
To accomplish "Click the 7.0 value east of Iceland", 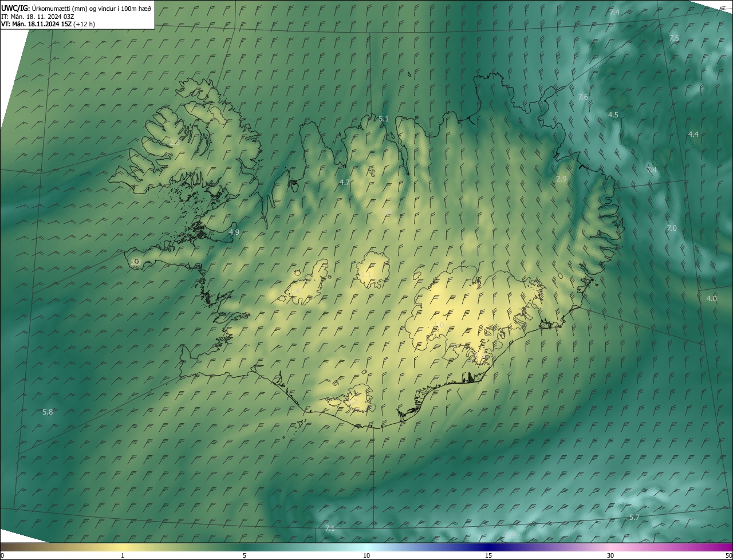I will (x=671, y=228).
